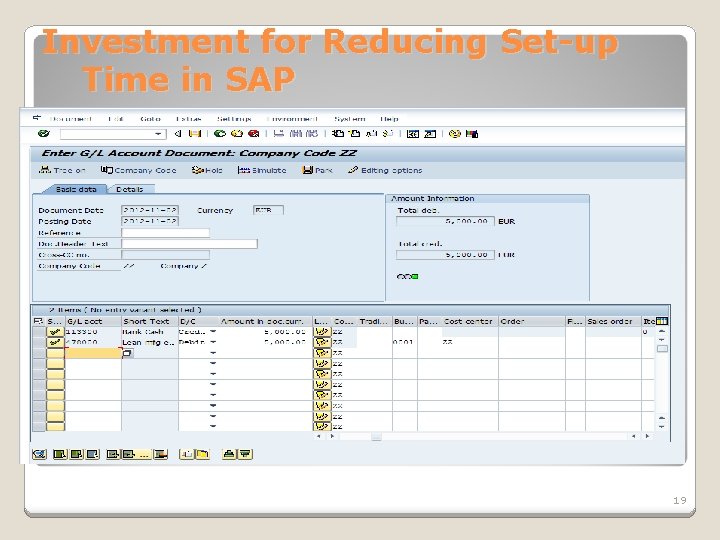Click select-all icon left of S... column header

pyautogui.click(x=39, y=321)
